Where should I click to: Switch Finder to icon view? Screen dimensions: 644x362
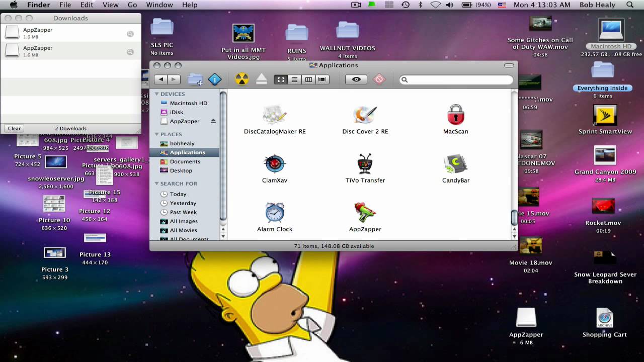coord(281,79)
